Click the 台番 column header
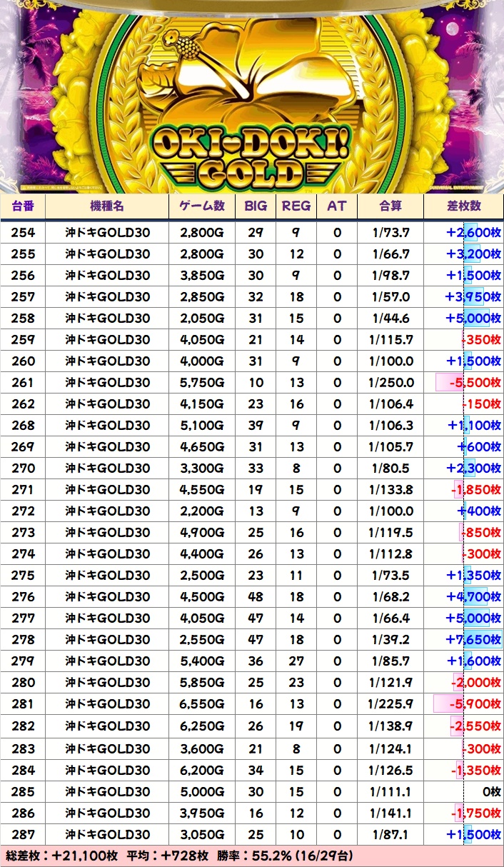This screenshot has width=504, height=867. [23, 206]
